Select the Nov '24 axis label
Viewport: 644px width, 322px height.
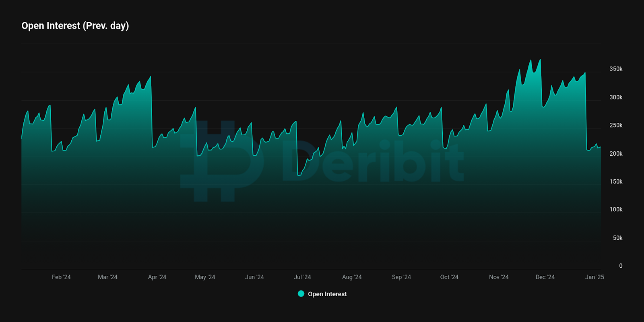[x=499, y=277]
